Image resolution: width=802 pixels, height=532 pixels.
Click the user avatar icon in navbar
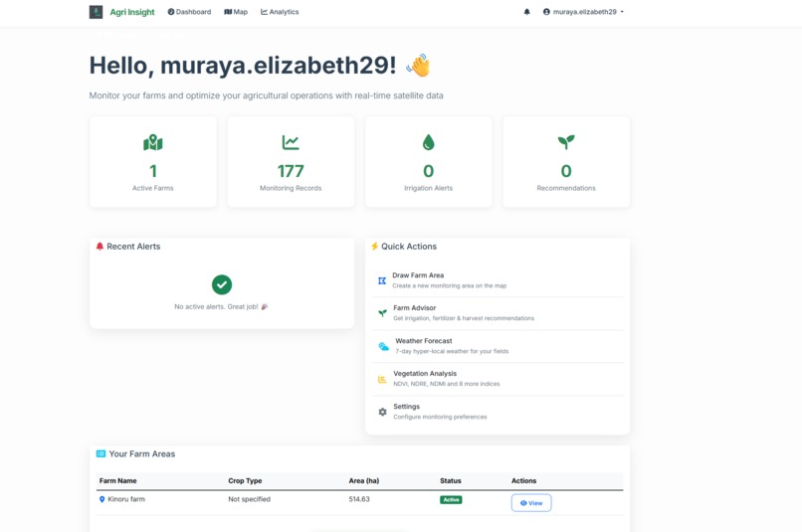tap(546, 12)
